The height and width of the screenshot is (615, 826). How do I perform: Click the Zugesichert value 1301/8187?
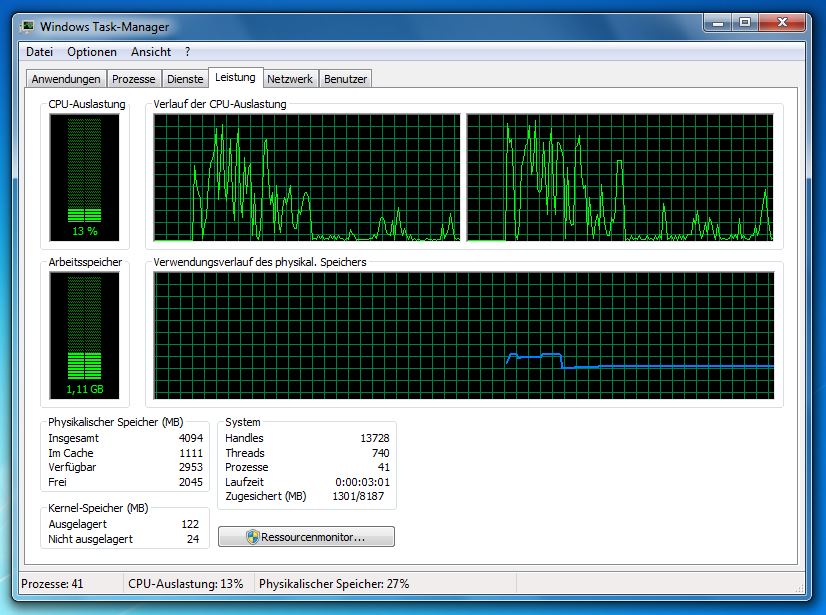[358, 496]
